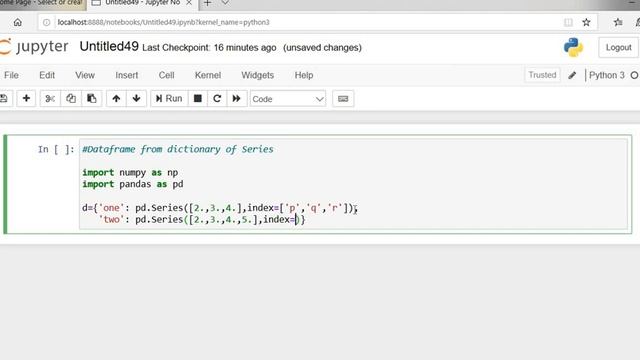Image resolution: width=640 pixels, height=360 pixels.
Task: Open the Cell menu
Action: 167,75
